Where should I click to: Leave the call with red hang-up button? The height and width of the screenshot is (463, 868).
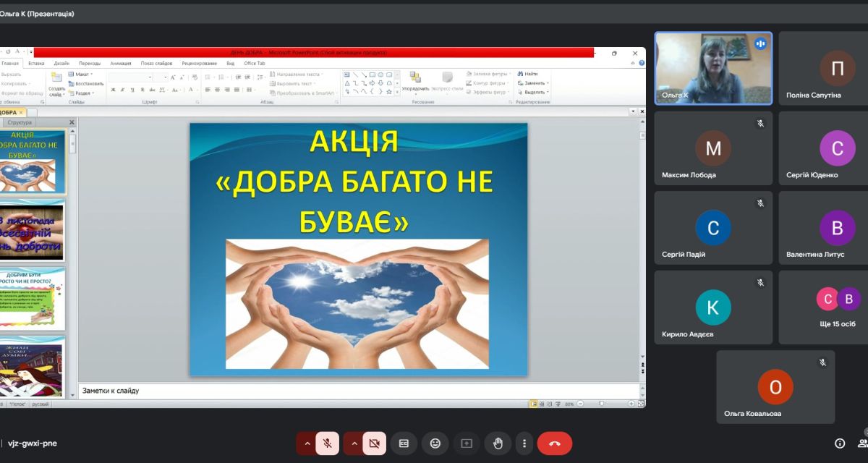tap(555, 443)
